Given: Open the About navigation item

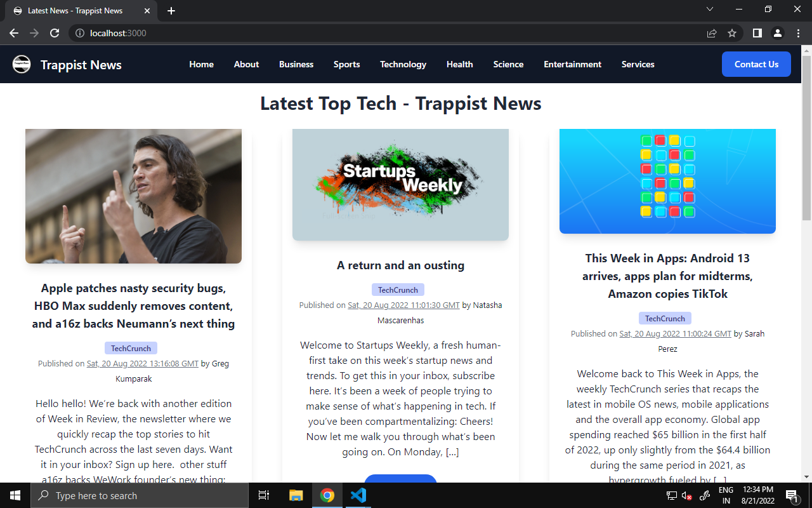Looking at the screenshot, I should 246,64.
